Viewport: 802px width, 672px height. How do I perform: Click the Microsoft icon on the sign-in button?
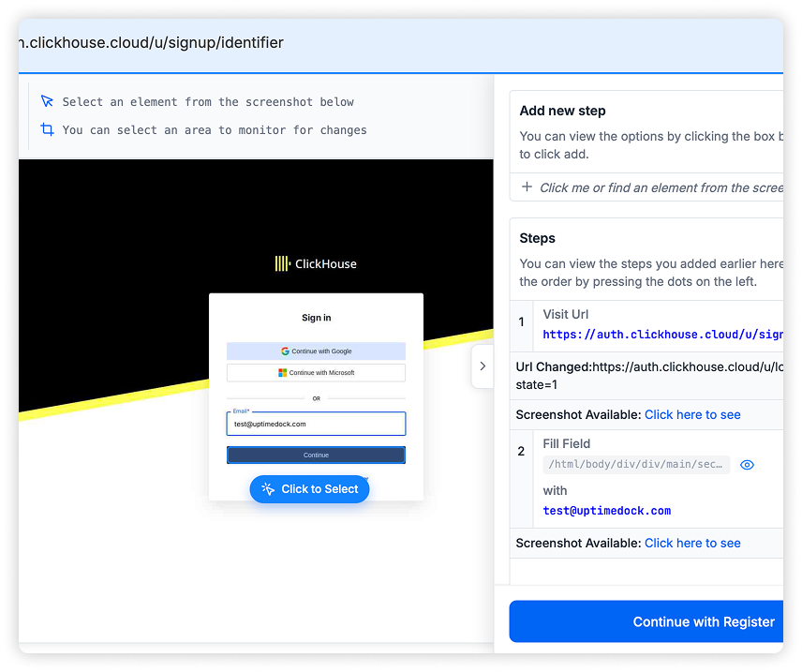click(x=282, y=372)
